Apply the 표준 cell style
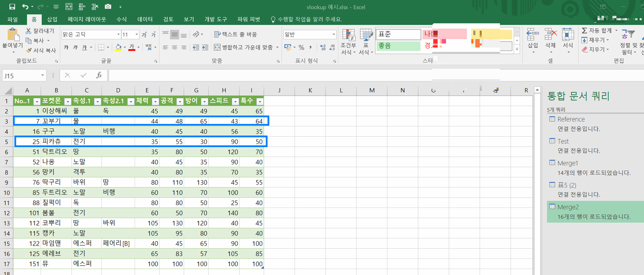This screenshot has height=275, width=644. 398,34
